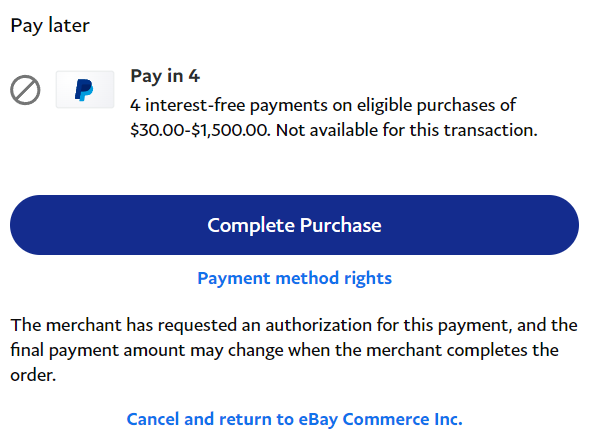596x440 pixels.
Task: Click the gray thumbnail box holding PayPal logo
Action: tap(85, 89)
